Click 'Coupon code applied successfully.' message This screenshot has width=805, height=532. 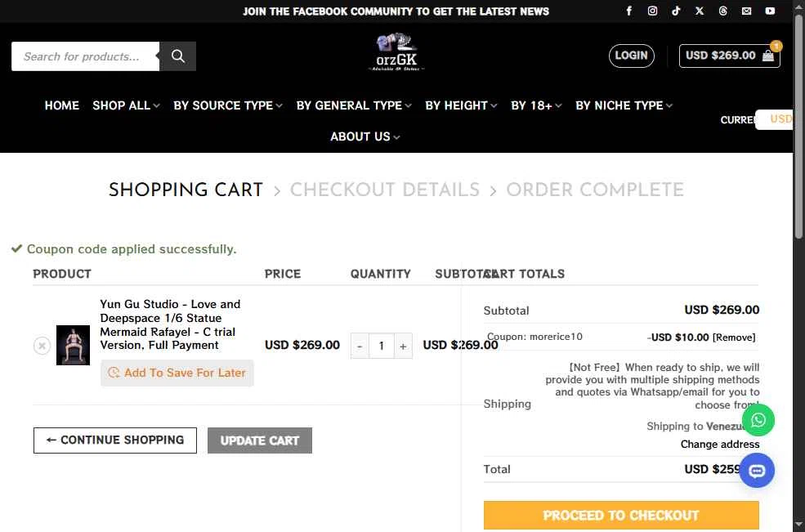tap(132, 249)
